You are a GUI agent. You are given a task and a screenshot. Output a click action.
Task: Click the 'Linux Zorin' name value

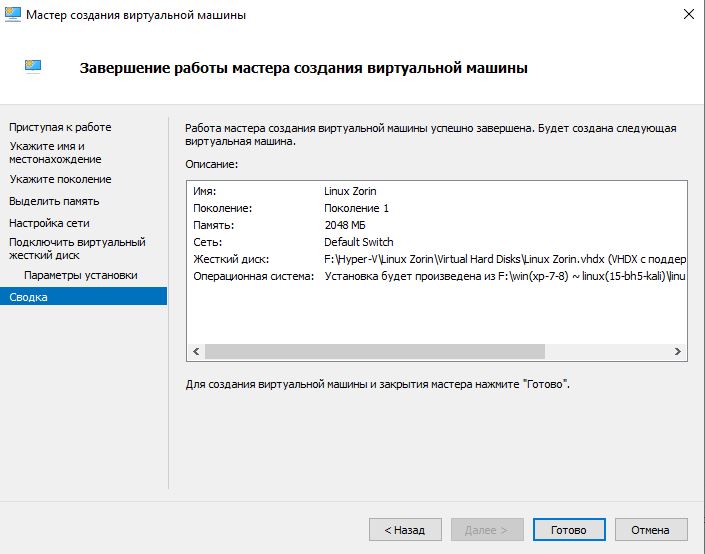[x=350, y=191]
